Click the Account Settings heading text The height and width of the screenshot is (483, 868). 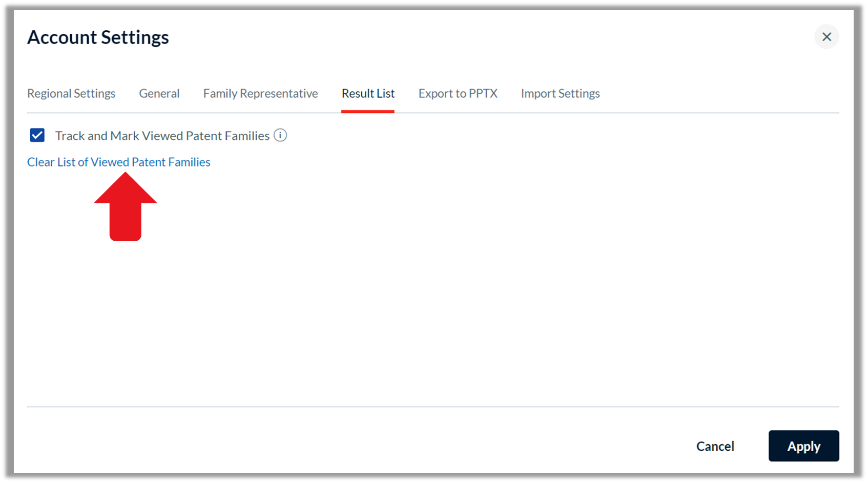tap(98, 37)
